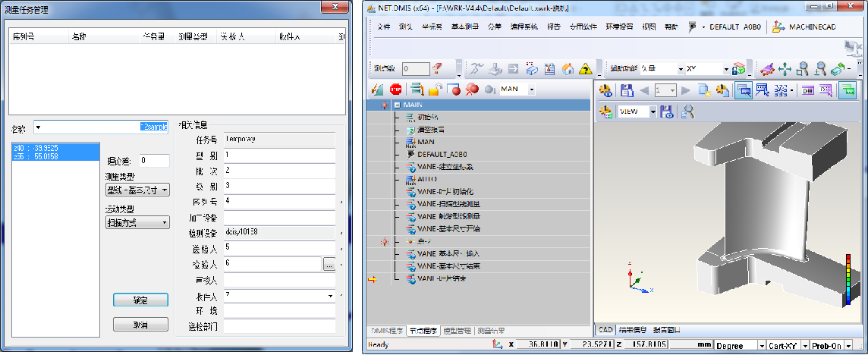Click the yellow warning triangle icon
This screenshot has width=868, height=355.
pyautogui.click(x=585, y=69)
